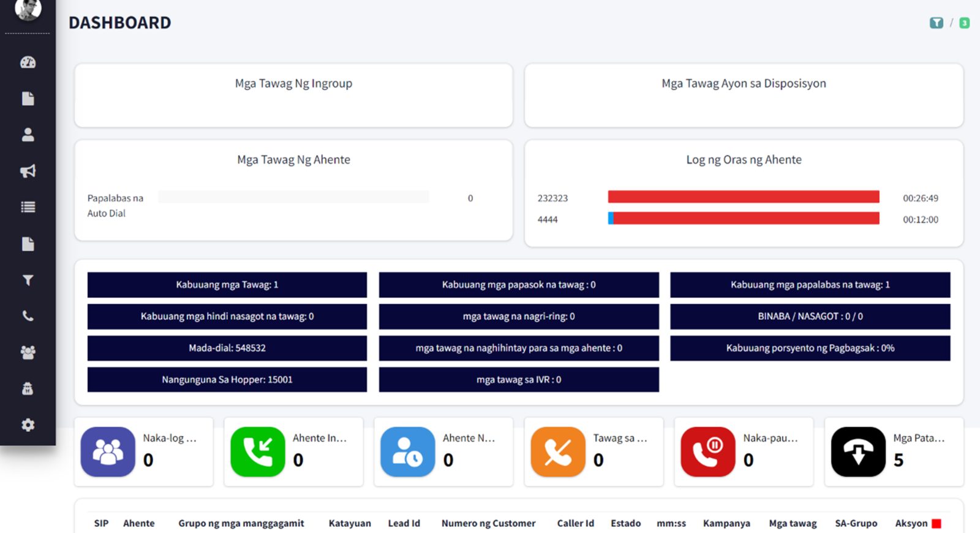The width and height of the screenshot is (980, 533).
Task: Open the dashboard gauge icon in sidebar
Action: 28,62
